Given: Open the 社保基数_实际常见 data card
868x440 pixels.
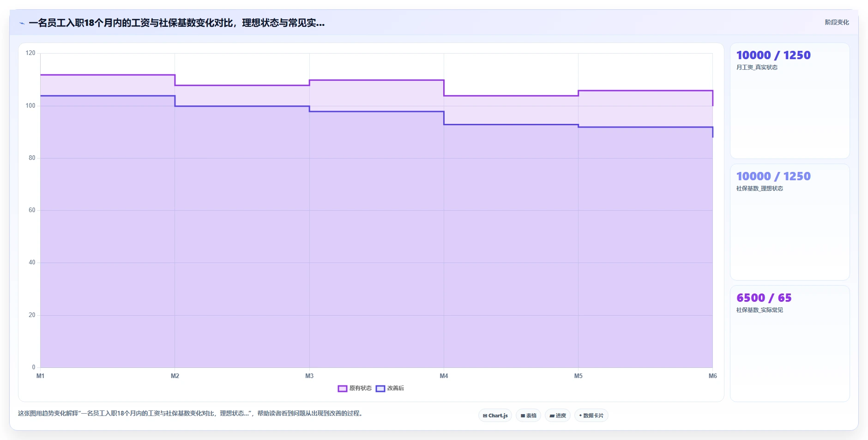Looking at the screenshot, I should 790,343.
